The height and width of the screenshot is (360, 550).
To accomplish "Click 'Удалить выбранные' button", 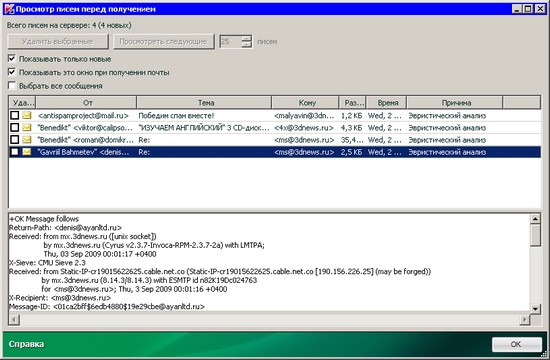I will pyautogui.click(x=58, y=41).
